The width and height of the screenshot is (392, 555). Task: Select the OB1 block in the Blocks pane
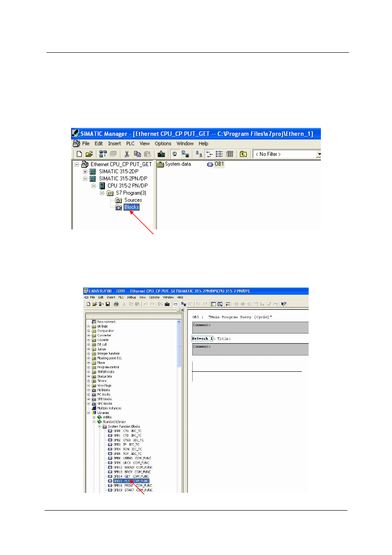216,164
